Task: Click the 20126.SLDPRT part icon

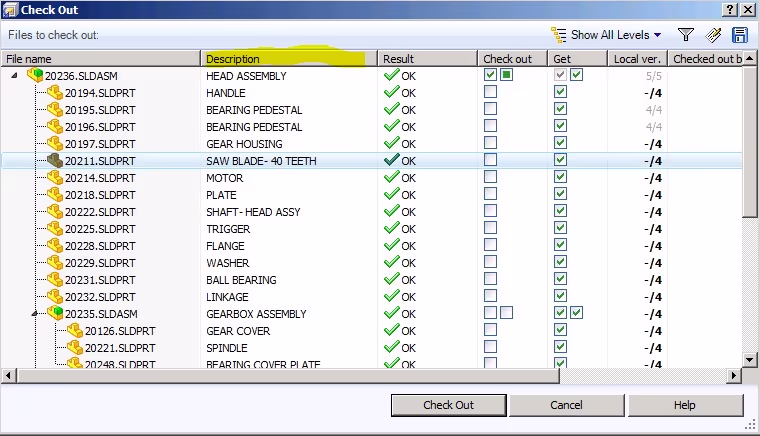Action: [x=75, y=330]
